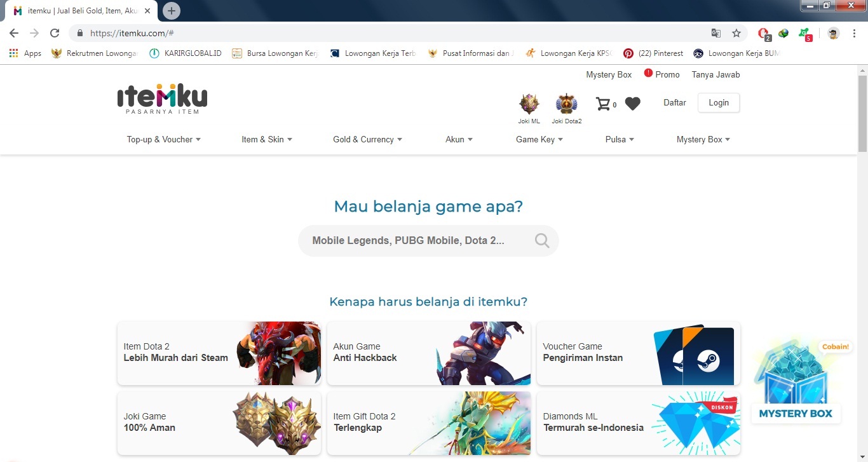Open a new browser tab
868x462 pixels.
coord(172,11)
